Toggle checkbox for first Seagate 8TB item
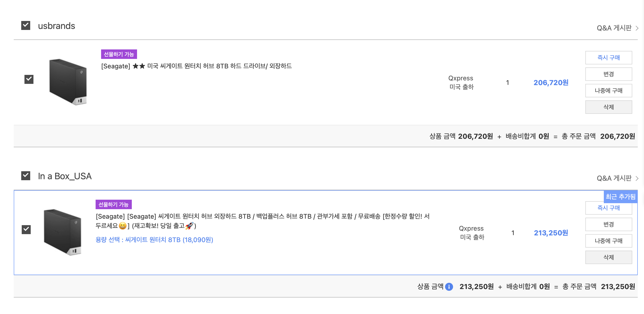Viewport: 644px width, 314px height. pos(29,79)
